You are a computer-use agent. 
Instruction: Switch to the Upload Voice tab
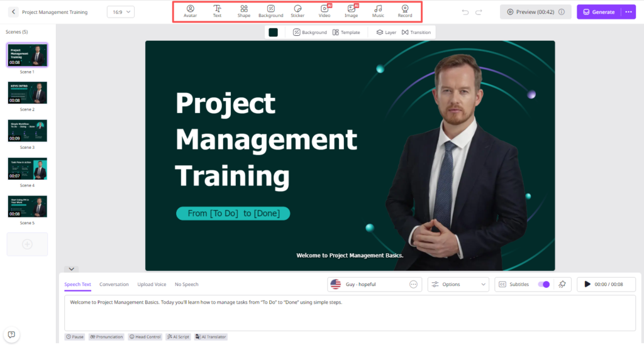pos(152,285)
